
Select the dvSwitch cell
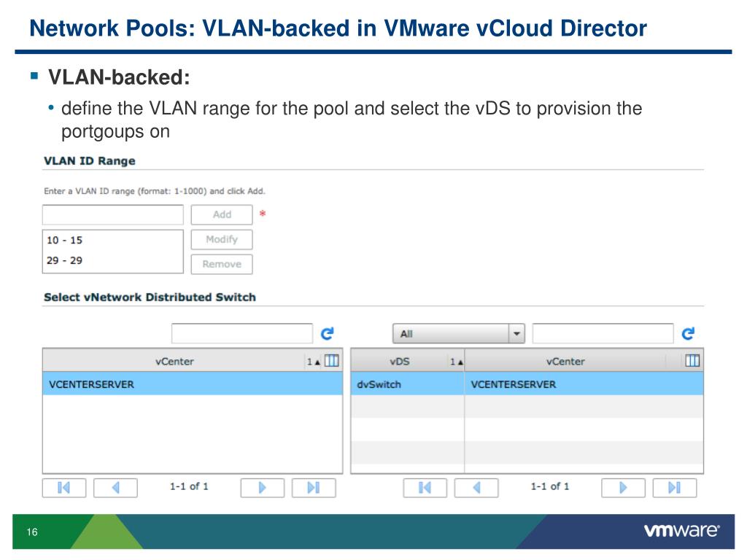(x=407, y=384)
